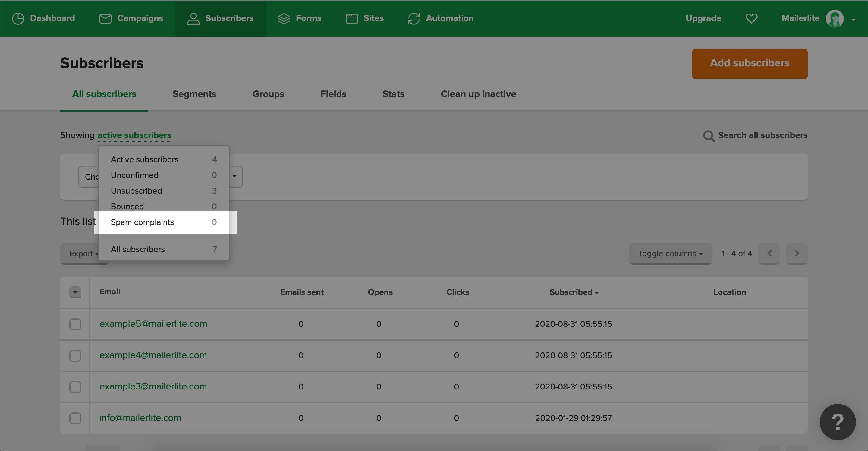Open the Export dropdown
Screen dimensions: 868x451
[81, 254]
